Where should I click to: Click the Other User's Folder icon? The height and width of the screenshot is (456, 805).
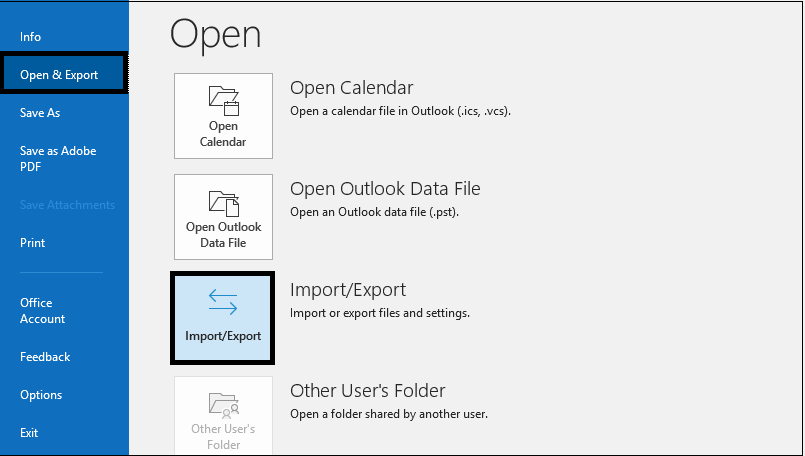223,403
